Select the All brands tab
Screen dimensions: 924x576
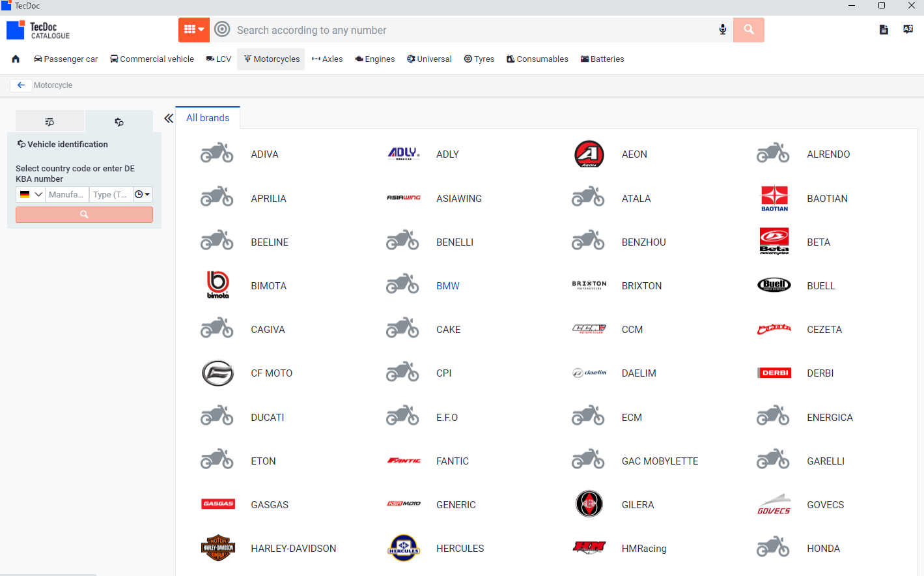(x=208, y=118)
